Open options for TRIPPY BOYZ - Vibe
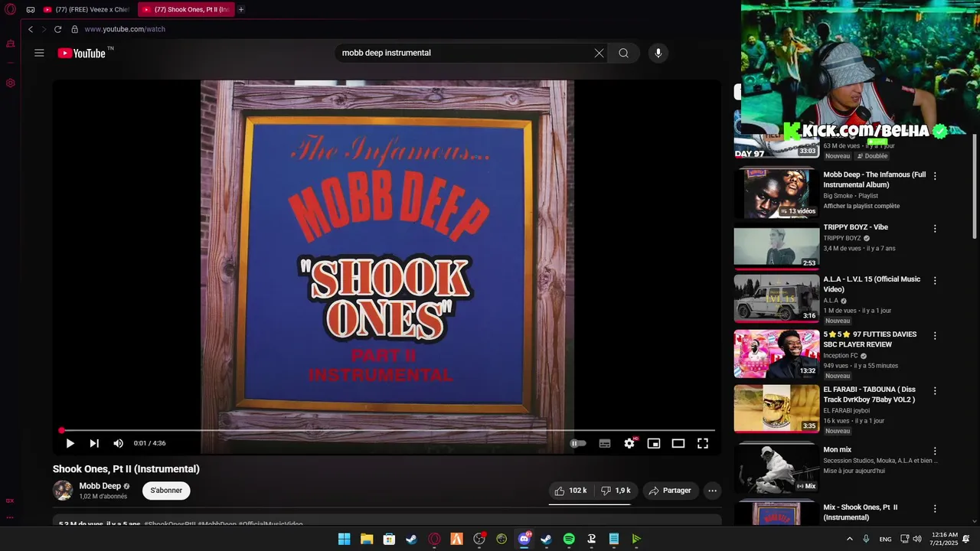 coord(935,229)
